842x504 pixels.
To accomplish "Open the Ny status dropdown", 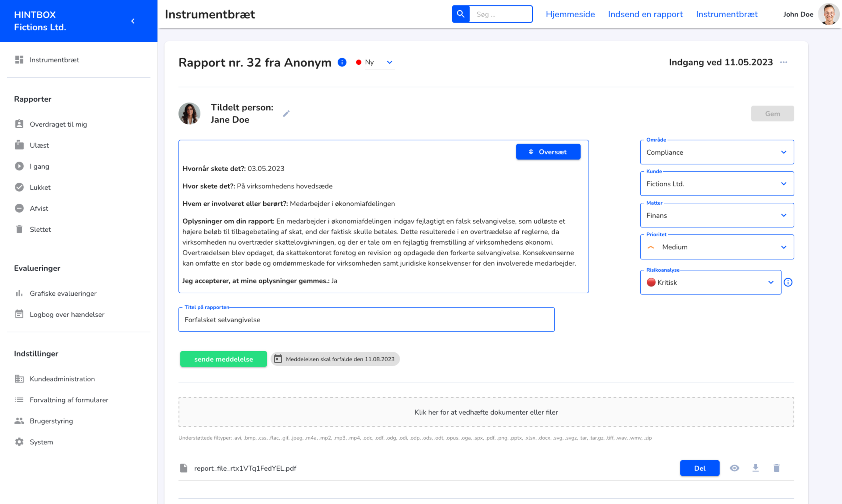I will (x=379, y=62).
